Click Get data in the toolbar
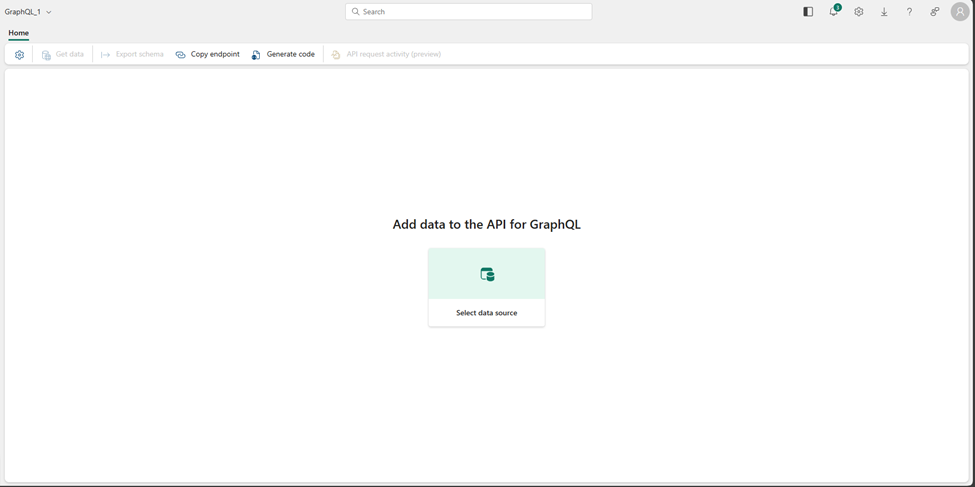 click(63, 55)
